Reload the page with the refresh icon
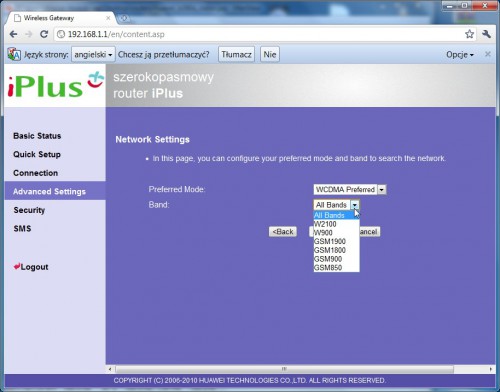 click(44, 34)
